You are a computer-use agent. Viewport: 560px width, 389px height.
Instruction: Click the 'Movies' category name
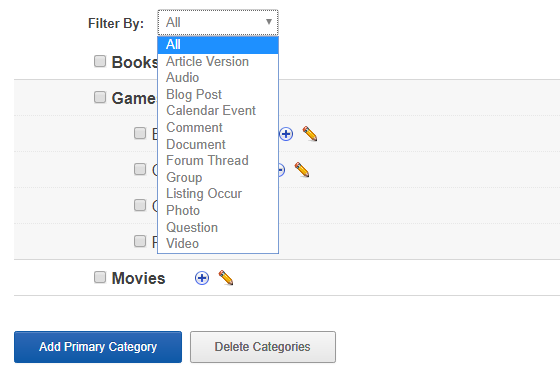[x=139, y=278]
